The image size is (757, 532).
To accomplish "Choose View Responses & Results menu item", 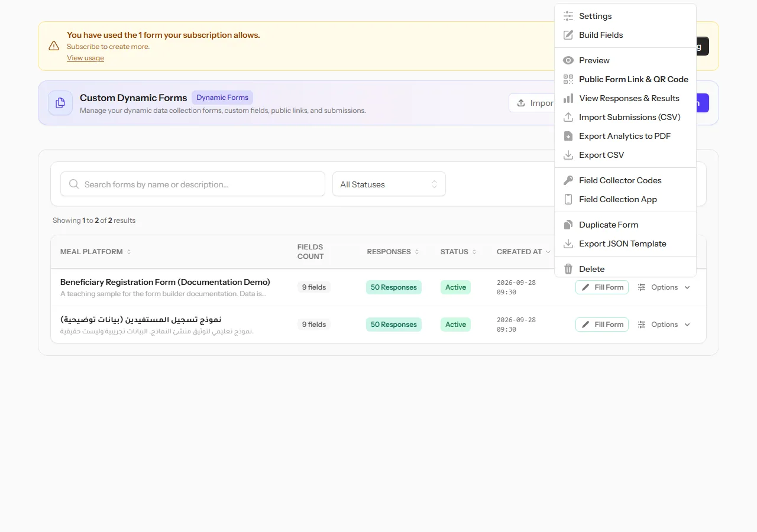I will click(x=626, y=98).
